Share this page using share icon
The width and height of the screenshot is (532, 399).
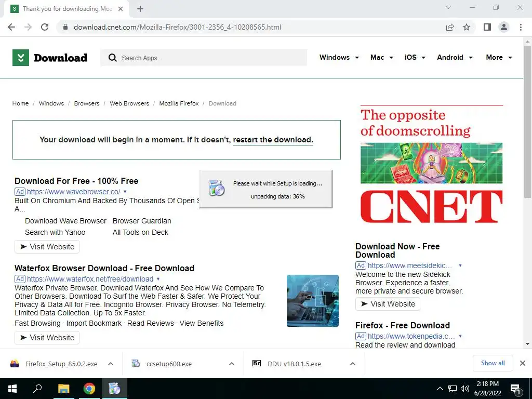[x=450, y=27]
